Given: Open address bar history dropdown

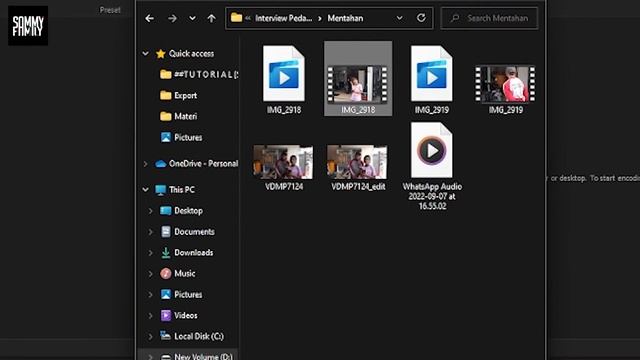Looking at the screenshot, I should [400, 18].
